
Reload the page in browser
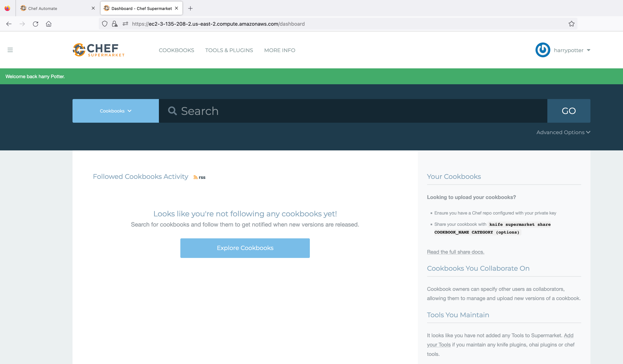[x=36, y=24]
